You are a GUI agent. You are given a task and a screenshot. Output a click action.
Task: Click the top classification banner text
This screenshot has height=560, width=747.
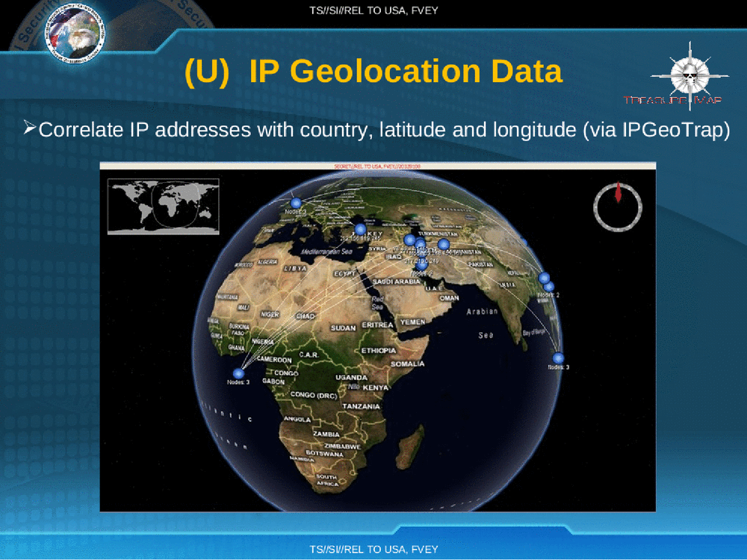pos(373,10)
